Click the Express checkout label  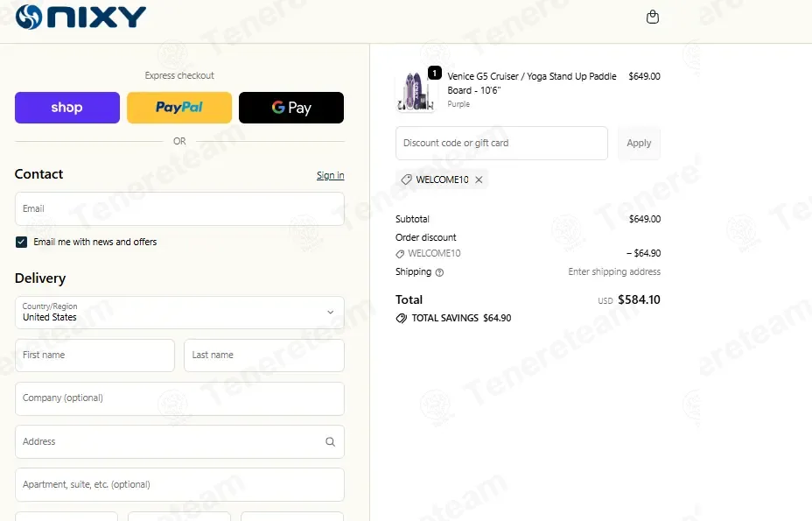click(179, 75)
